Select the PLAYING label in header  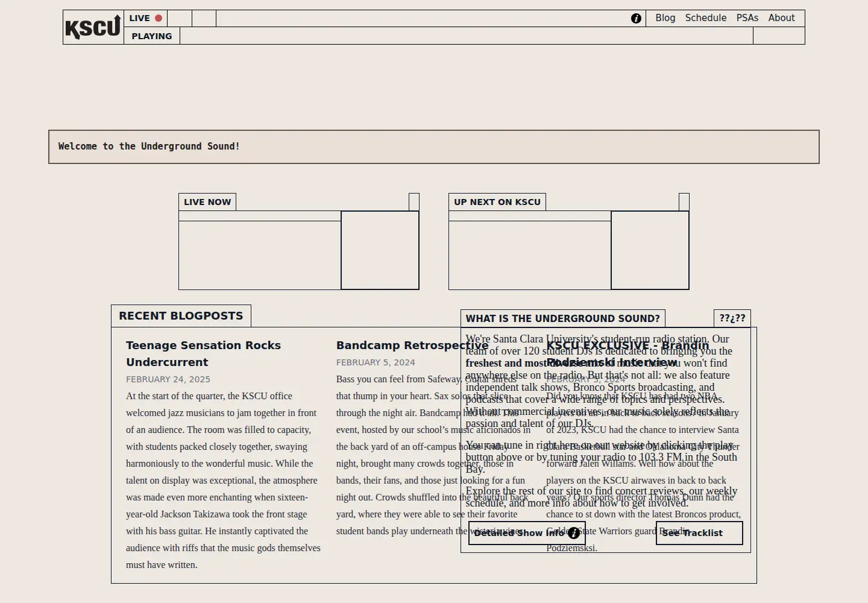[152, 36]
